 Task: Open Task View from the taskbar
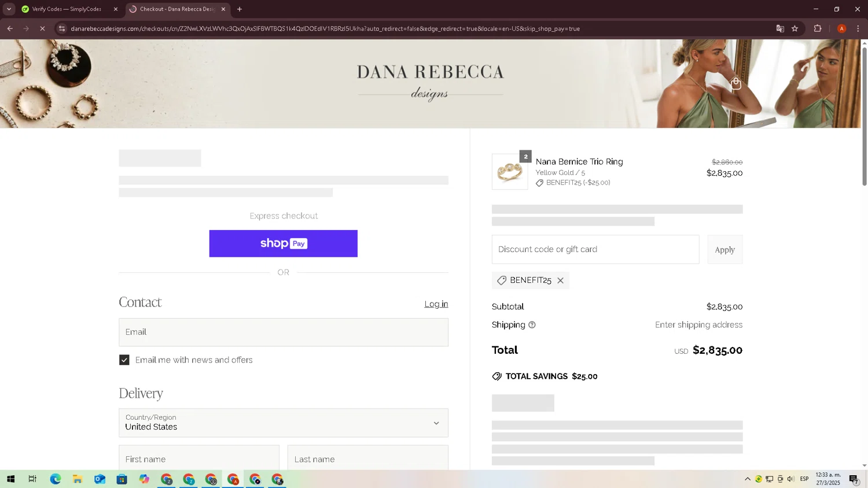(32, 479)
